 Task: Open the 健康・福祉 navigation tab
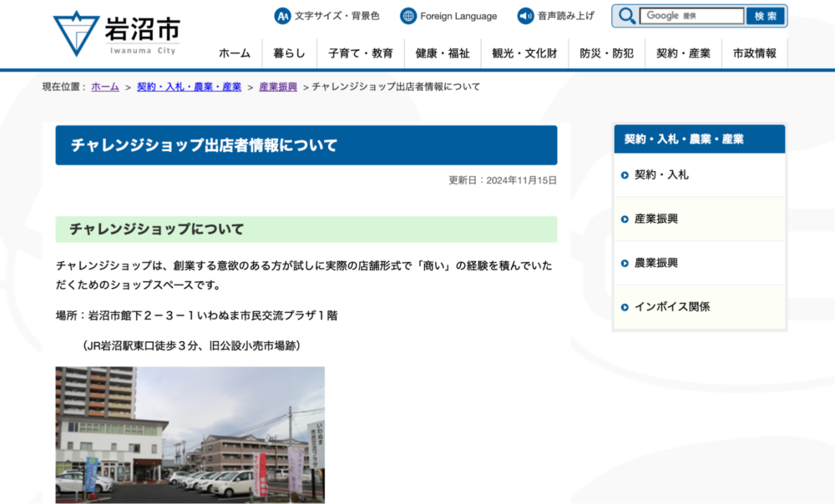coord(443,53)
